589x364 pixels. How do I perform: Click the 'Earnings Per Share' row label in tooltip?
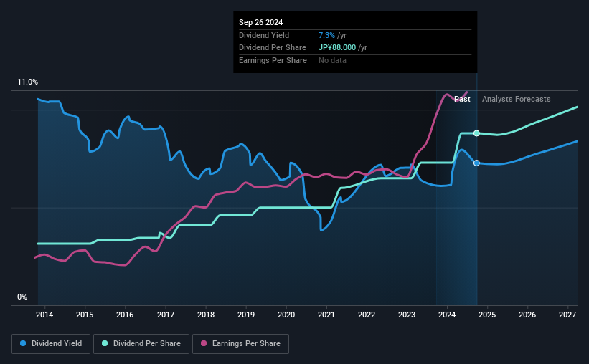(x=273, y=60)
